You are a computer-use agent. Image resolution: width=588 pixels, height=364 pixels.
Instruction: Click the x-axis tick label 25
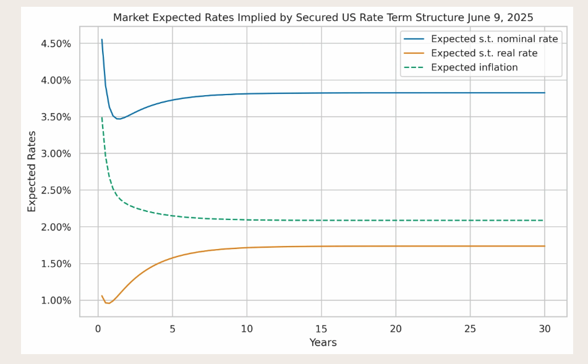[x=471, y=329]
